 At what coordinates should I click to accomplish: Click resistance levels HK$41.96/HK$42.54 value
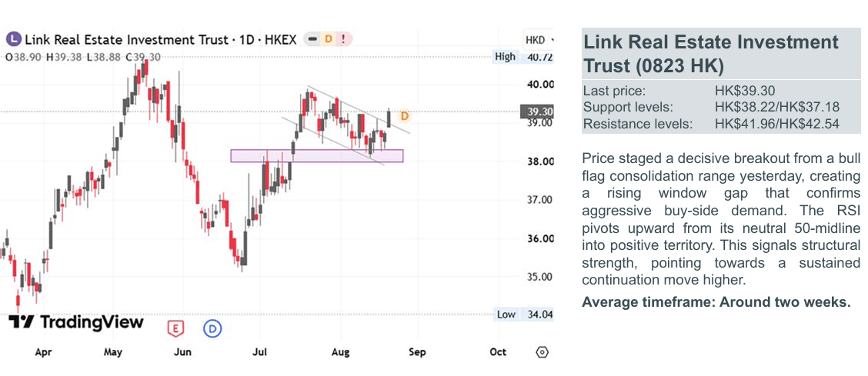pyautogui.click(x=777, y=123)
